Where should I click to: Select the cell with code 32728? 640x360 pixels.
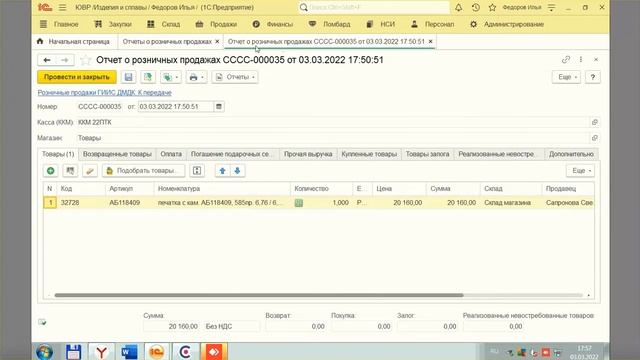point(81,203)
